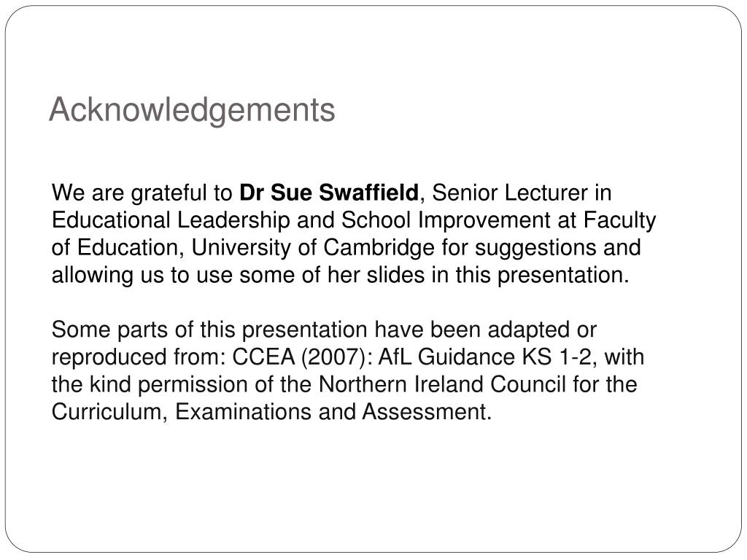Screen dimensions: 747x560
Task: Click the words University of Cambridge
Action: pos(313,248)
